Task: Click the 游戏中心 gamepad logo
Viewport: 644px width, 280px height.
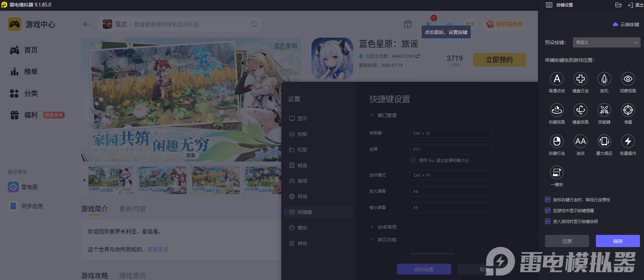Action: click(x=15, y=24)
